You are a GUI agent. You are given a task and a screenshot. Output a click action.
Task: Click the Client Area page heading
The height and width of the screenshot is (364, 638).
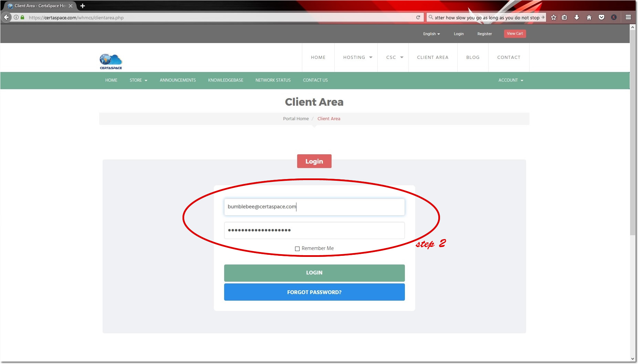(314, 102)
